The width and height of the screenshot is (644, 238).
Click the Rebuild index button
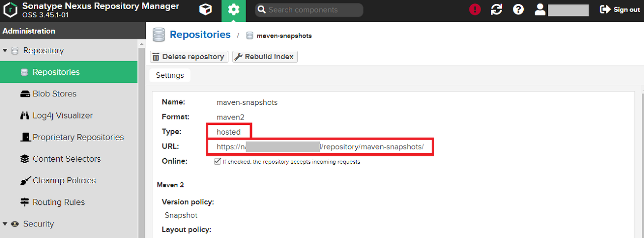click(x=265, y=57)
